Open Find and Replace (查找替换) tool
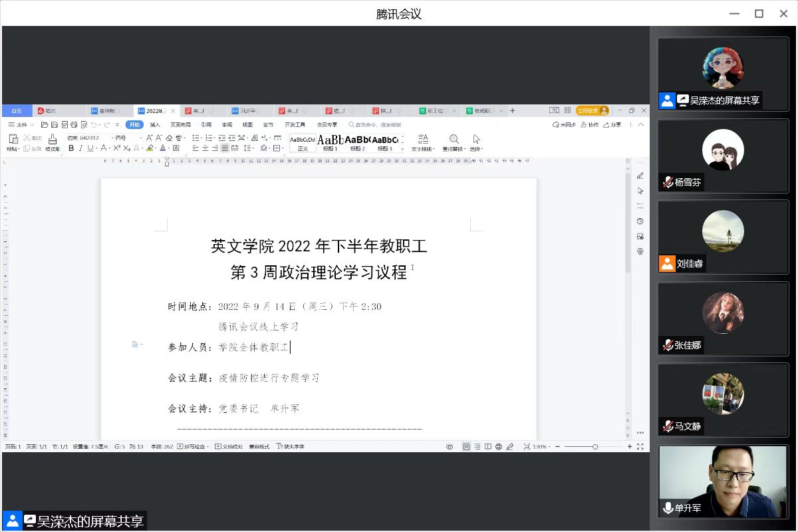This screenshot has height=532, width=798. (x=454, y=142)
